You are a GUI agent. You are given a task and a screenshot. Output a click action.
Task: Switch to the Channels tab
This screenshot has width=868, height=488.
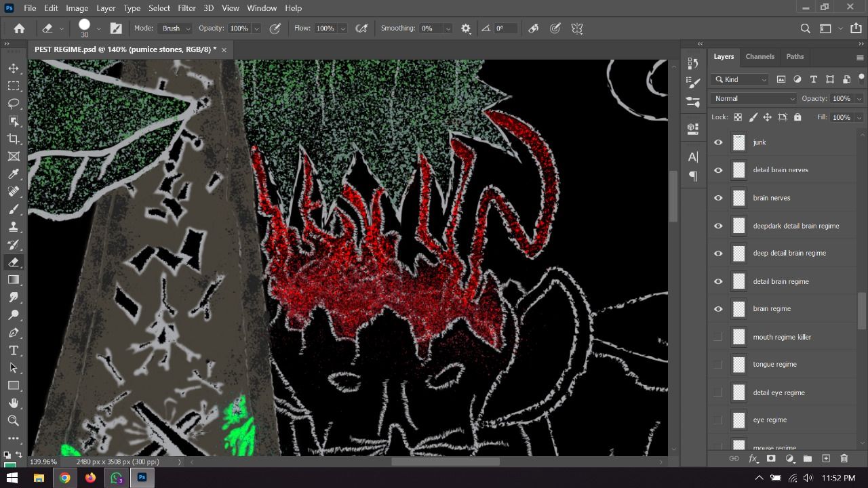(x=759, y=57)
